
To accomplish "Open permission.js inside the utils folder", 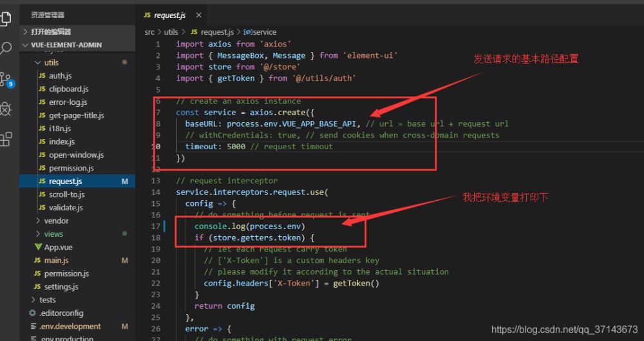I will [71, 168].
